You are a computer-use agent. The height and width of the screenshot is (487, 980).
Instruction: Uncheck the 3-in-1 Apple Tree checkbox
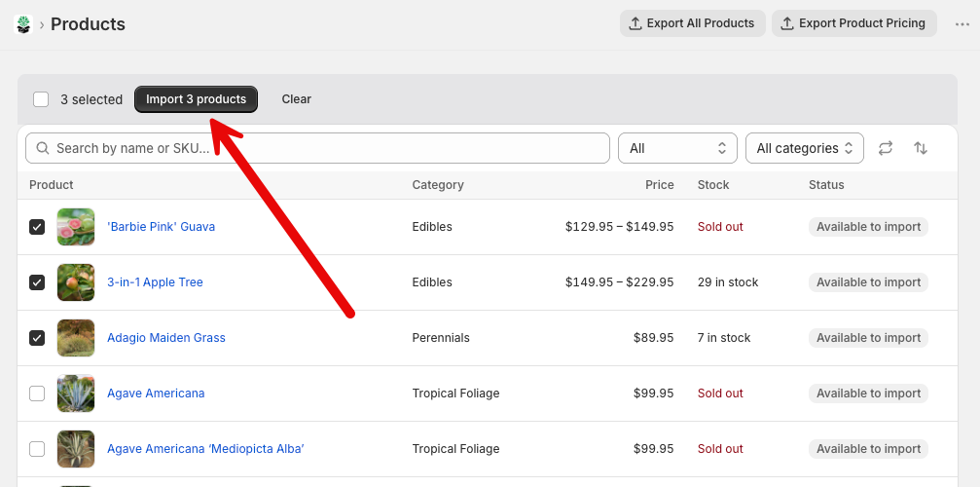point(37,282)
